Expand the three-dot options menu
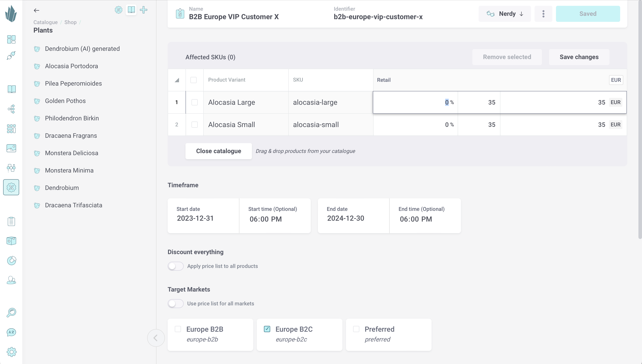This screenshot has width=642, height=364. [x=543, y=14]
